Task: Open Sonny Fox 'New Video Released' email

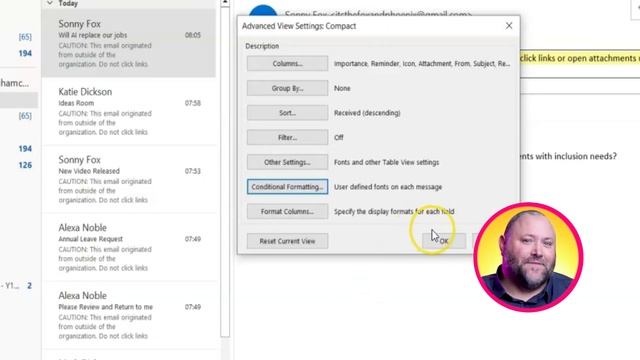Action: point(129,180)
